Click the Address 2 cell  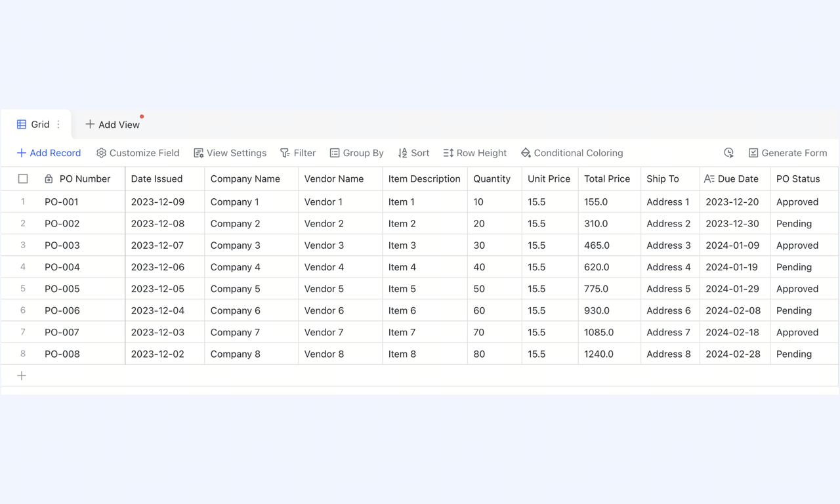671,223
